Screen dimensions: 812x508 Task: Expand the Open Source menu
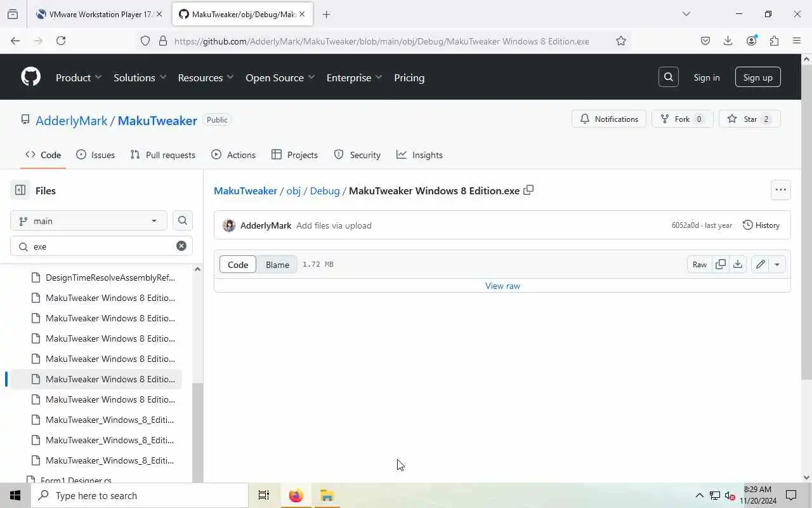pos(280,77)
